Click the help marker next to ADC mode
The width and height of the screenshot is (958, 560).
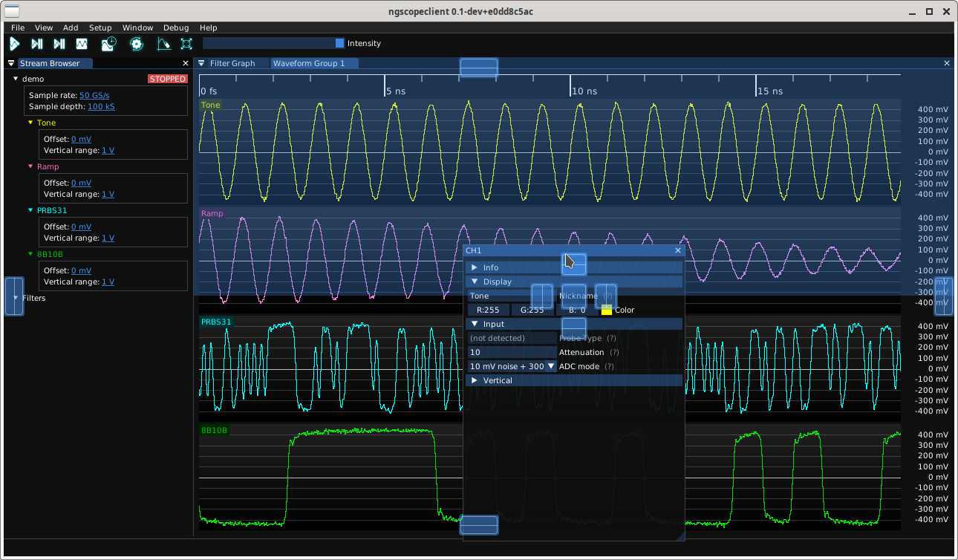coord(609,367)
